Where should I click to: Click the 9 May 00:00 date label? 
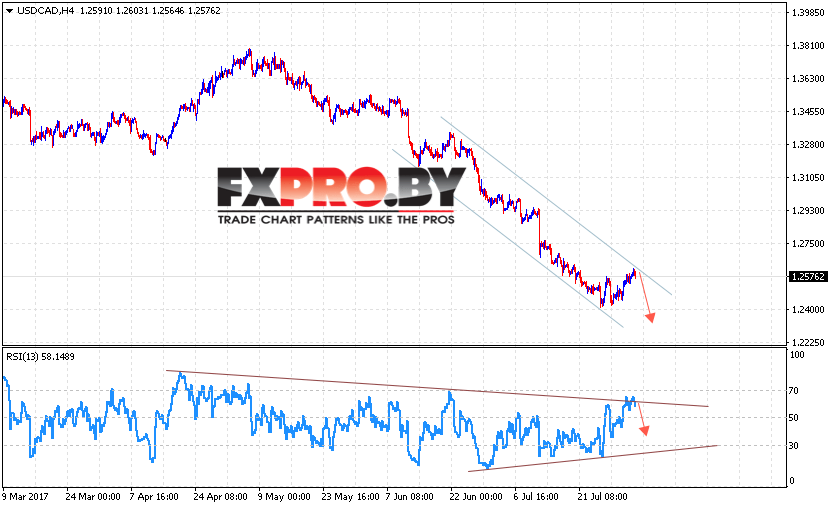point(284,497)
